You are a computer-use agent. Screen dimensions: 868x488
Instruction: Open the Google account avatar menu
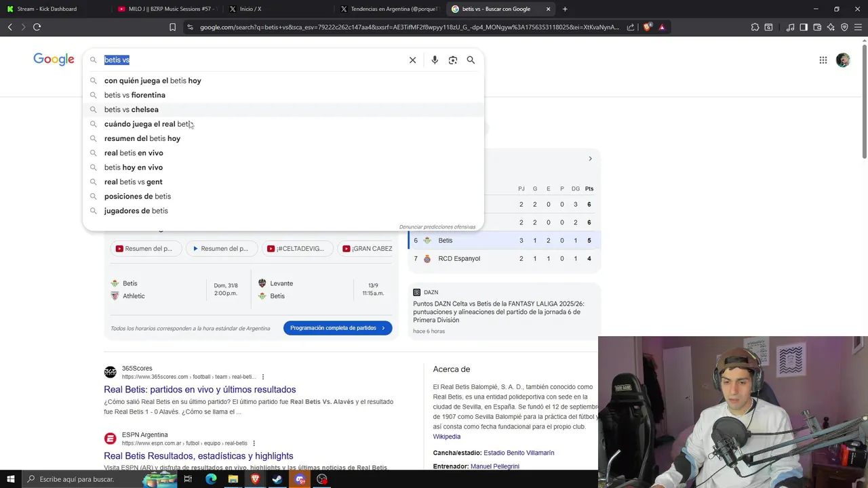tap(843, 60)
